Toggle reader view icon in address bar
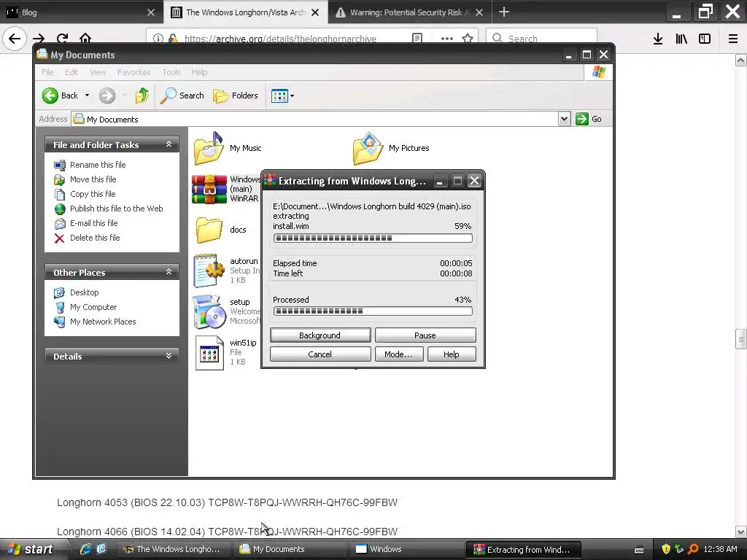 [417, 39]
